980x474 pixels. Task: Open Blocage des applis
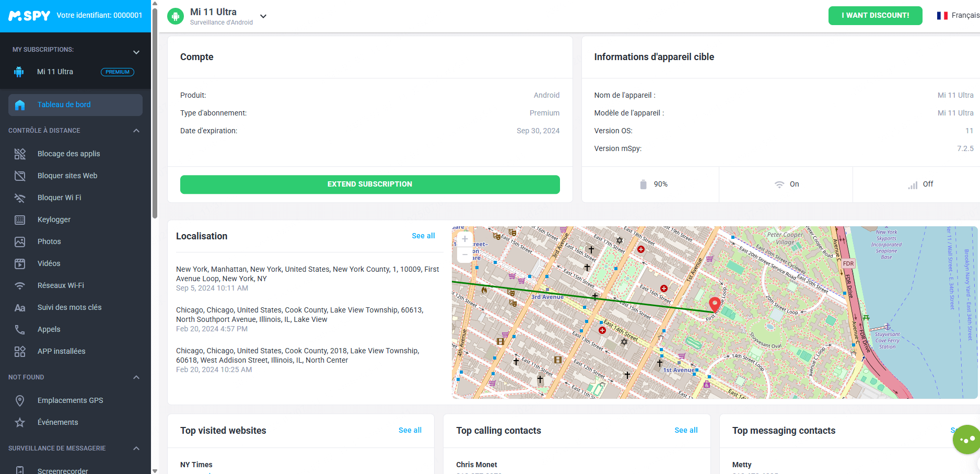tap(68, 154)
